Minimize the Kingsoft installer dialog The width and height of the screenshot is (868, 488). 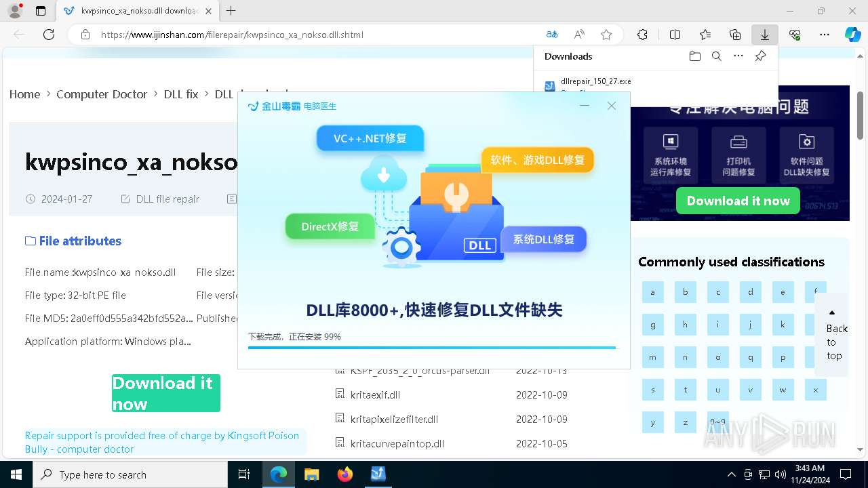(x=585, y=106)
